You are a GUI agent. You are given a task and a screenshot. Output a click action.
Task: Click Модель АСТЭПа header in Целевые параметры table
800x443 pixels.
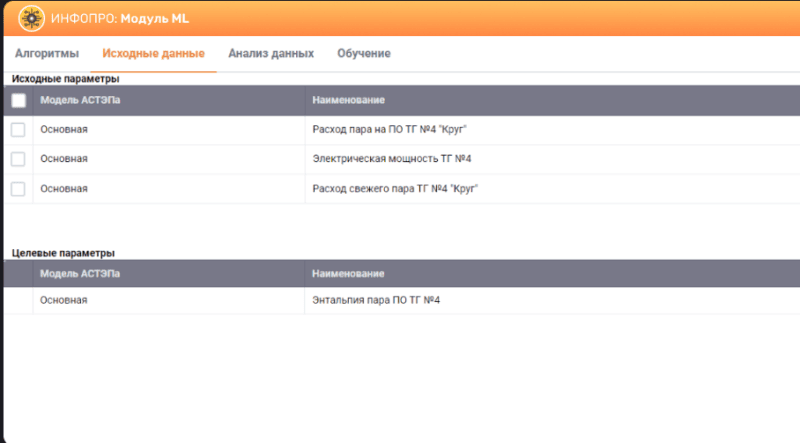80,273
